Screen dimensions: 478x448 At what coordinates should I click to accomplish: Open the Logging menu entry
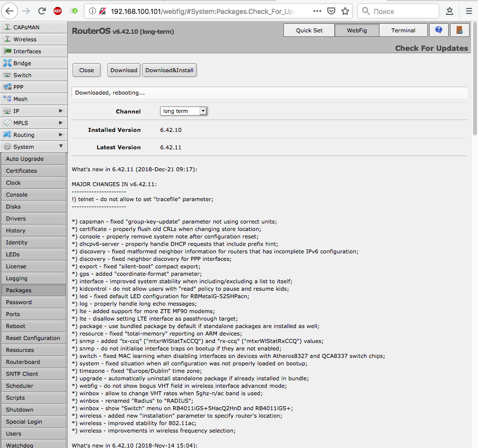pos(33,278)
